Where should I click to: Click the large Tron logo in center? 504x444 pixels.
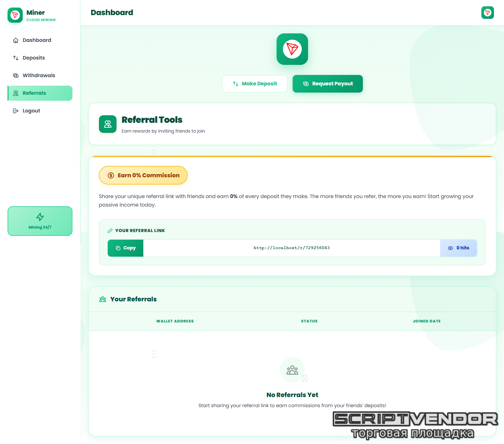[x=292, y=49]
